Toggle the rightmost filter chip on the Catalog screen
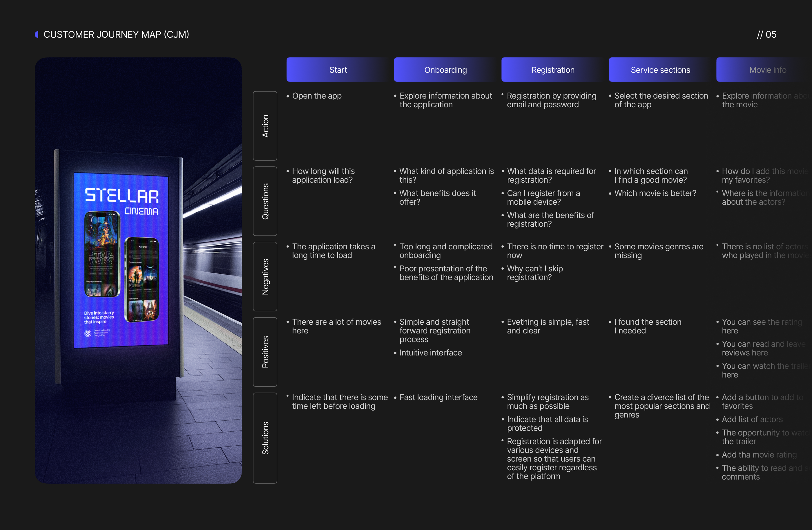The height and width of the screenshot is (530, 812). click(156, 257)
